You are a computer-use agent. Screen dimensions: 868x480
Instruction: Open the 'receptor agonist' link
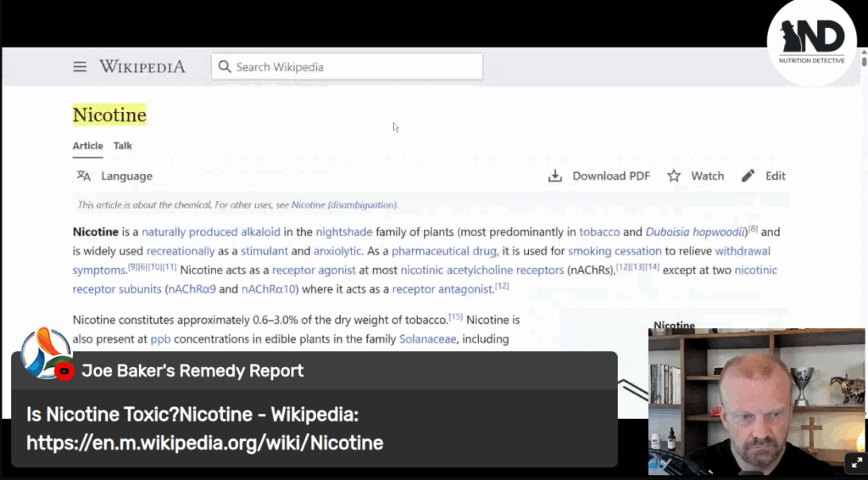pos(314,271)
